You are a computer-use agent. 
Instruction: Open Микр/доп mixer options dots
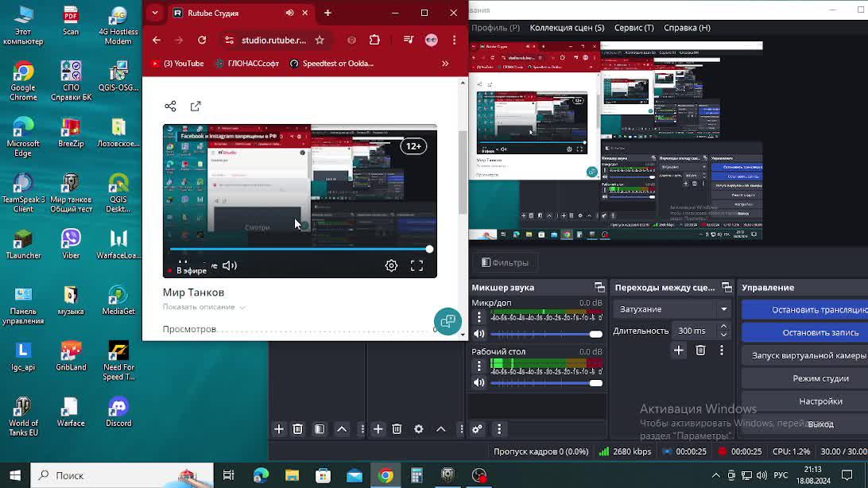[479, 317]
